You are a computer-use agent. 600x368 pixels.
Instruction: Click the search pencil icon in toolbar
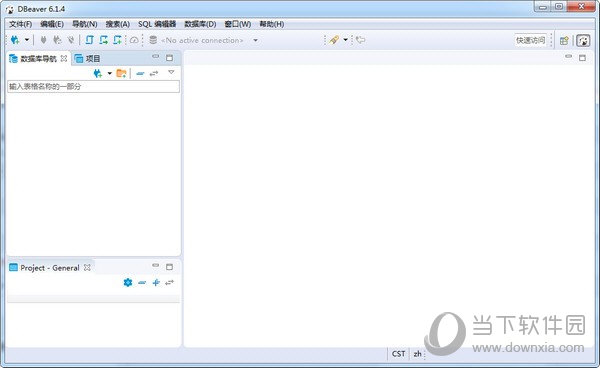coord(334,40)
